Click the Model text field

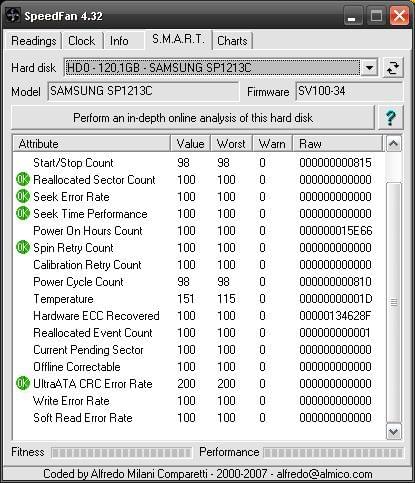click(x=143, y=91)
